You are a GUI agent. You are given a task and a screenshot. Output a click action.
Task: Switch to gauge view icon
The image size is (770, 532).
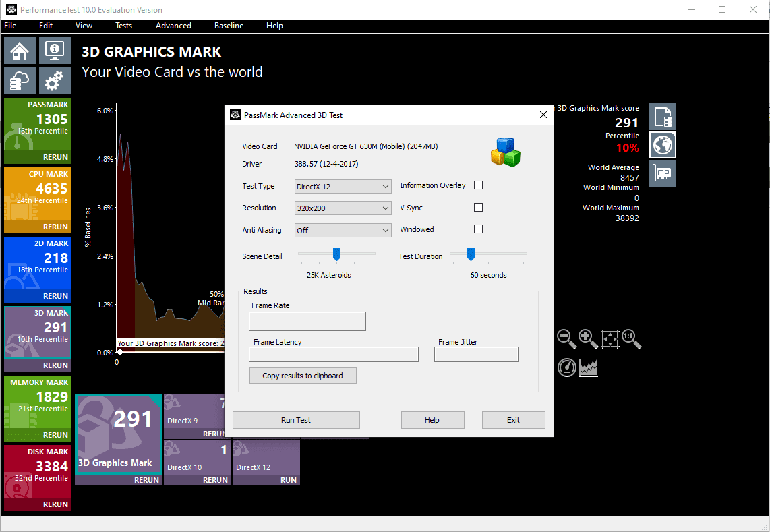tap(567, 367)
